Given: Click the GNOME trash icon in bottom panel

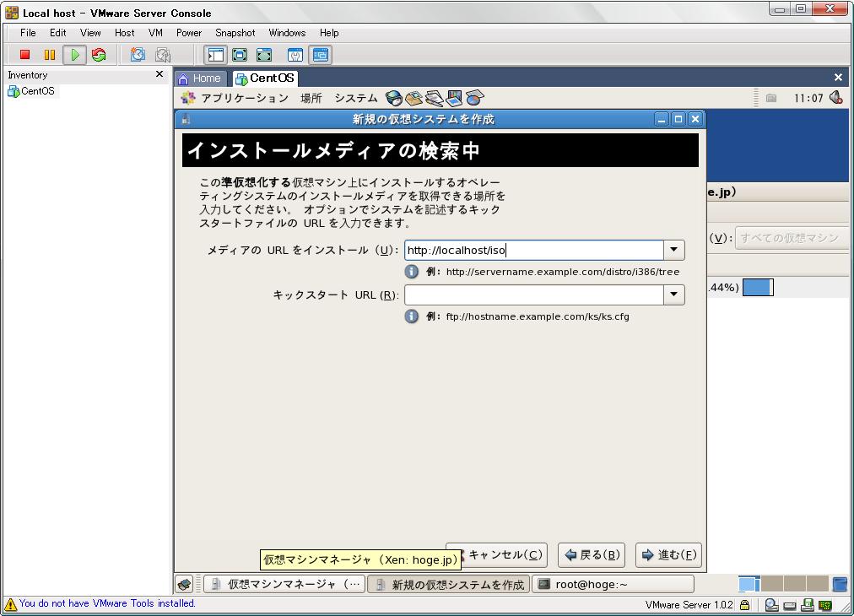Looking at the screenshot, I should pyautogui.click(x=840, y=584).
